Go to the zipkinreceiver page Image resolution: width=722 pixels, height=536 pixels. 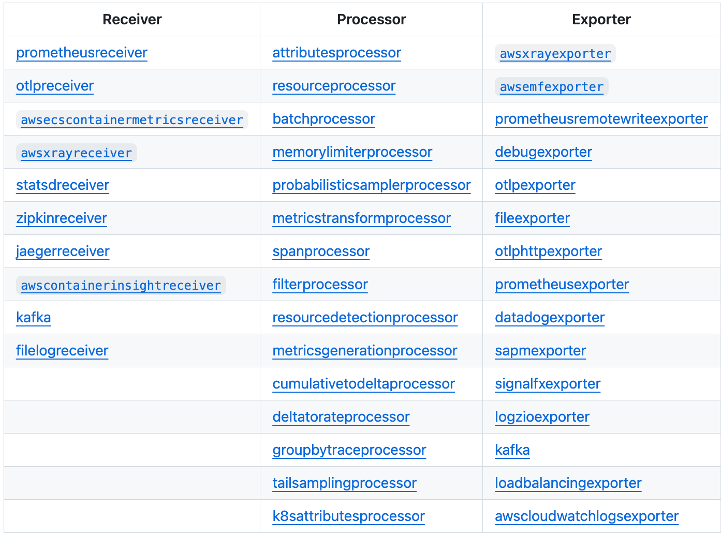(x=61, y=218)
